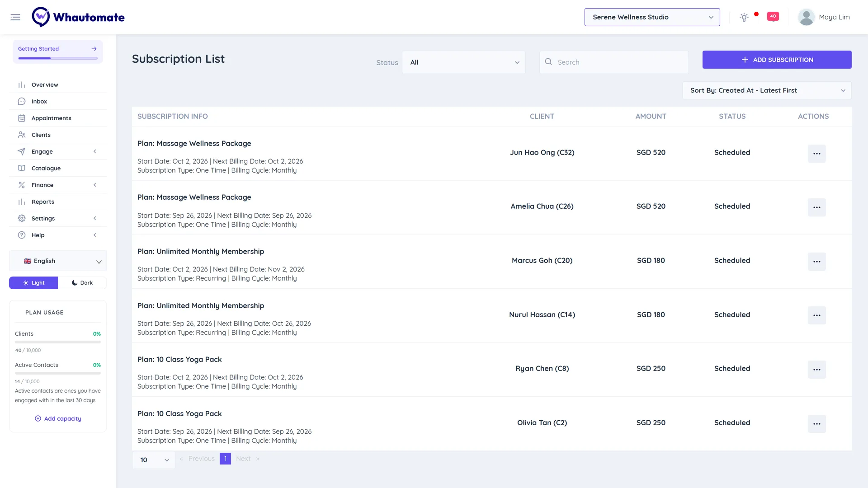Open actions menu for Jun Hao Ong
The width and height of the screenshot is (868, 488).
point(816,154)
